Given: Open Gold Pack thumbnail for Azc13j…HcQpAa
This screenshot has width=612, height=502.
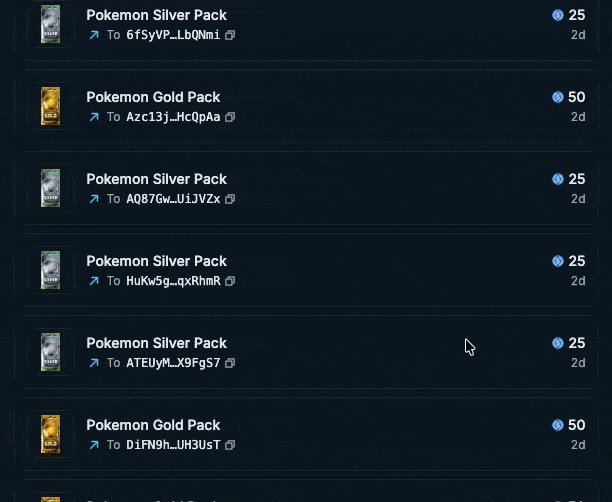Looking at the screenshot, I should 51,106.
